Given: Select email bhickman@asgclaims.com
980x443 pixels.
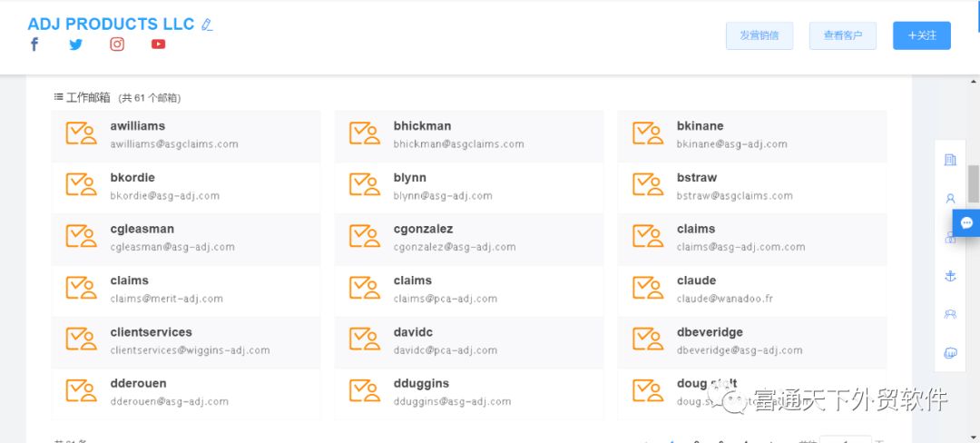Looking at the screenshot, I should click(459, 144).
